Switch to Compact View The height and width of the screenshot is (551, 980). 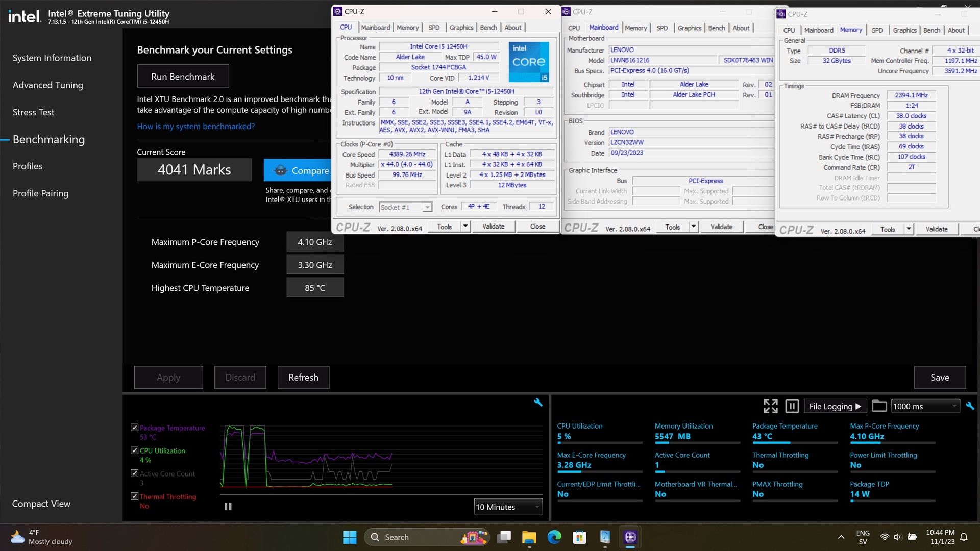tap(41, 504)
